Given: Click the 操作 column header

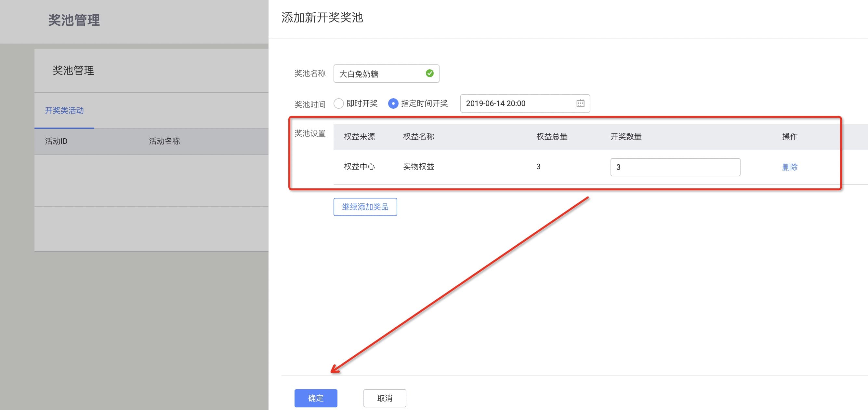Looking at the screenshot, I should point(789,137).
